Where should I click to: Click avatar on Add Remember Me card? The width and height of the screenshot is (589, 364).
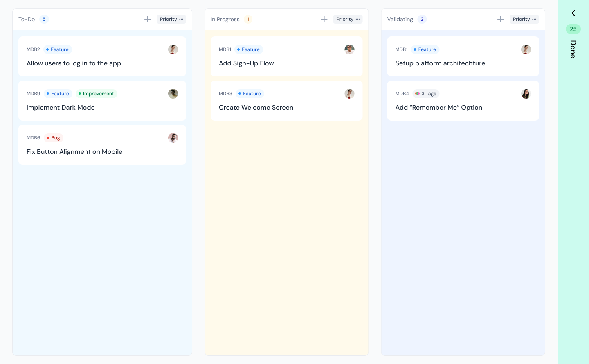click(526, 94)
